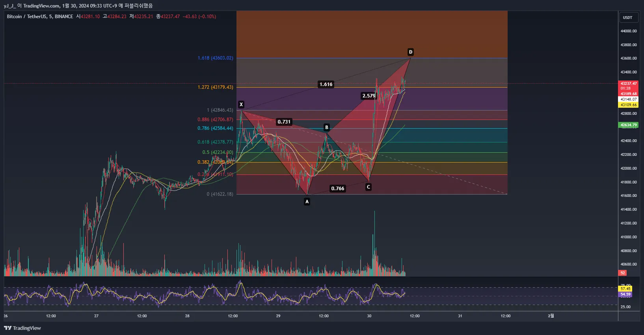The image size is (644, 335).
Task: Click the B point marker
Action: click(x=326, y=127)
